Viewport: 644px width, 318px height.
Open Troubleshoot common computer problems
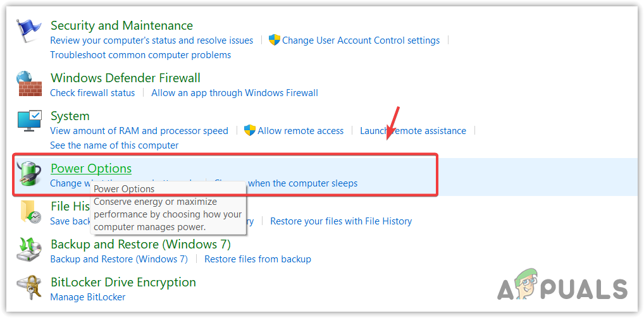pyautogui.click(x=140, y=55)
